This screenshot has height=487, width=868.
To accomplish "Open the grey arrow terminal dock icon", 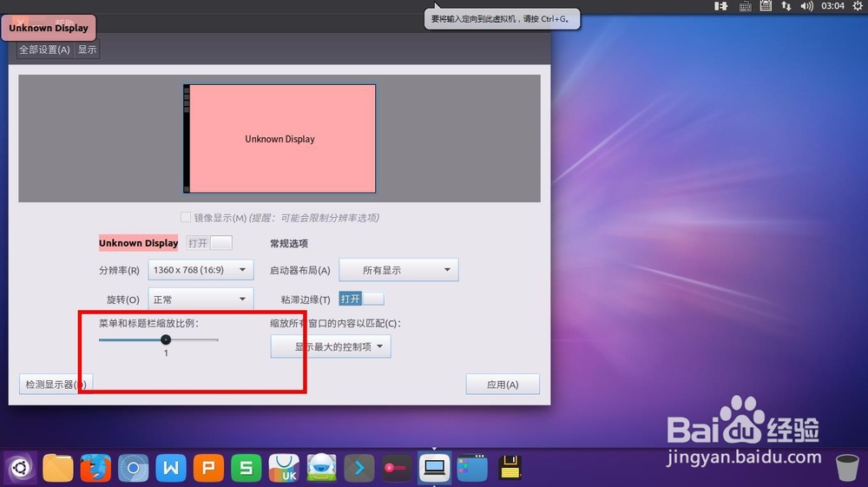I will click(358, 468).
